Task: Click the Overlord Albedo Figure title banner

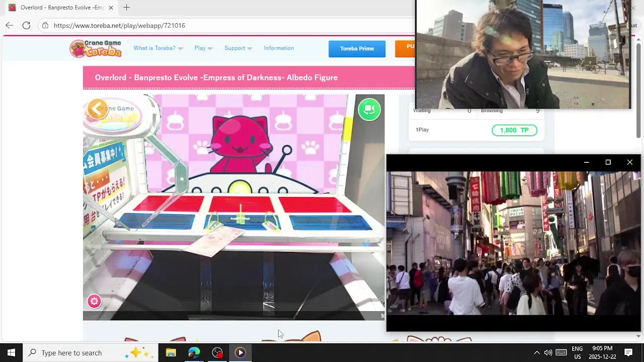Action: tap(249, 77)
